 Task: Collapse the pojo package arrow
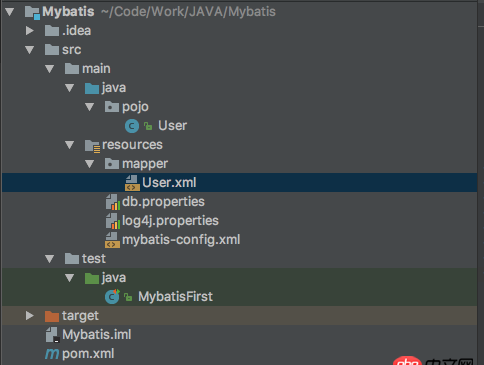[x=90, y=107]
